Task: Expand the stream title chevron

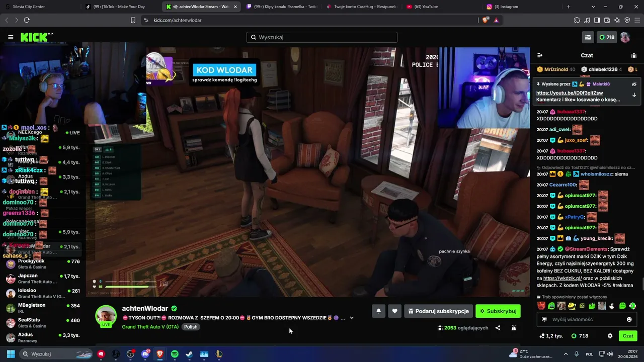Action: 352,318
